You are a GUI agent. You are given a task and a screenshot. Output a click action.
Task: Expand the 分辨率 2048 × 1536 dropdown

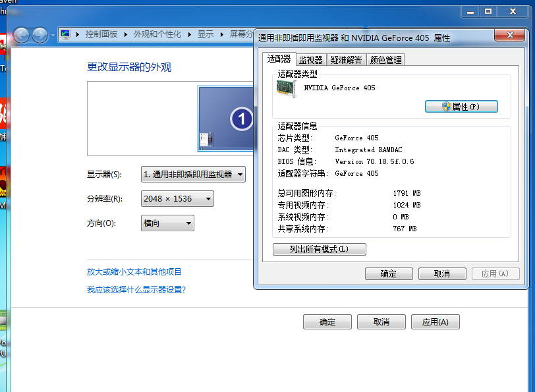coord(177,199)
